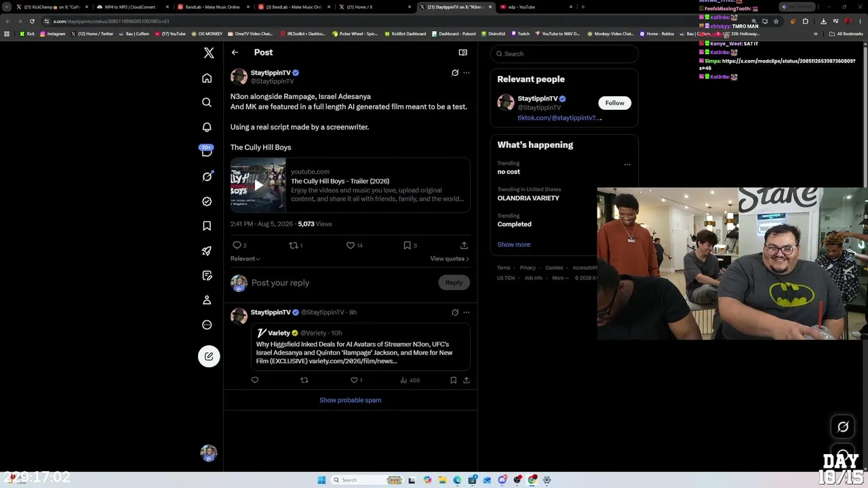Image resolution: width=868 pixels, height=488 pixels.
Task: Switch to first BandLab Make Music Online tab
Action: [x=212, y=7]
